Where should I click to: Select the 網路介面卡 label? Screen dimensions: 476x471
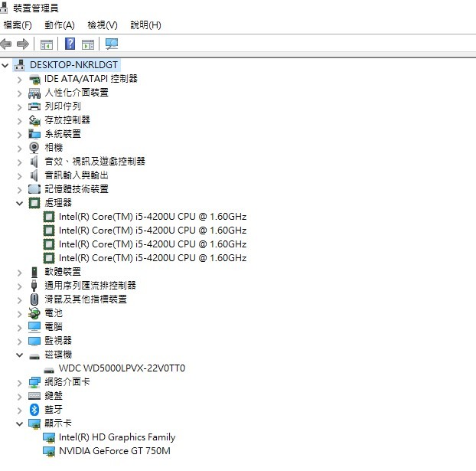[67, 382]
